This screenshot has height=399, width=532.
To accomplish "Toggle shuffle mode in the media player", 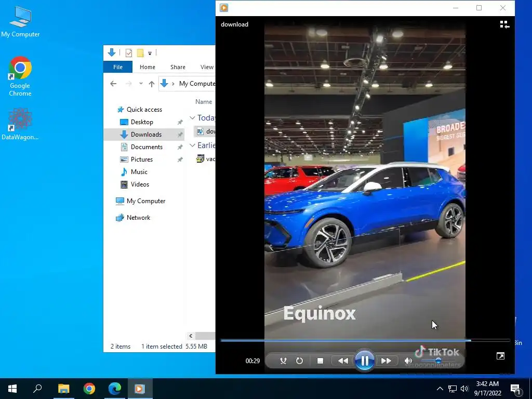I will click(x=283, y=361).
